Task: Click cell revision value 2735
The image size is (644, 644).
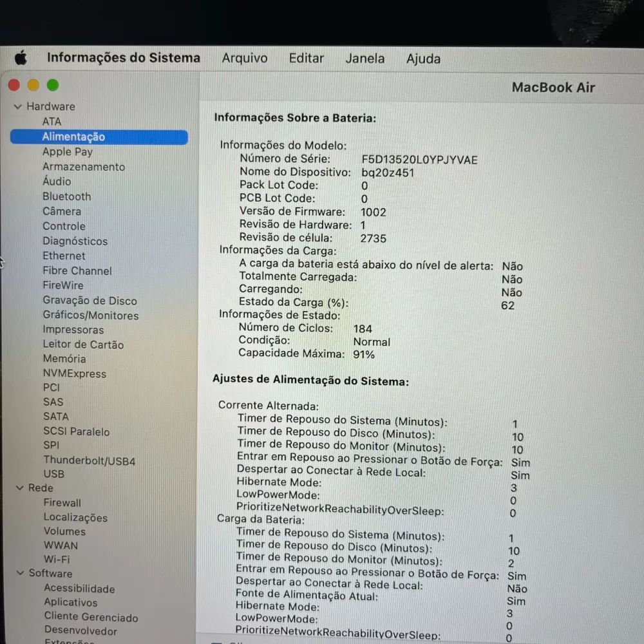Action: [x=374, y=239]
